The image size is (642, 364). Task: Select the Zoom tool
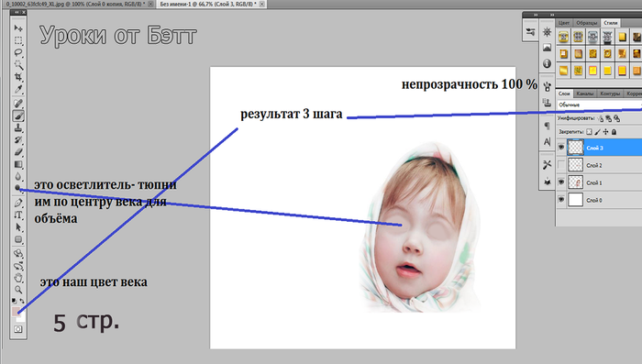pos(18,290)
